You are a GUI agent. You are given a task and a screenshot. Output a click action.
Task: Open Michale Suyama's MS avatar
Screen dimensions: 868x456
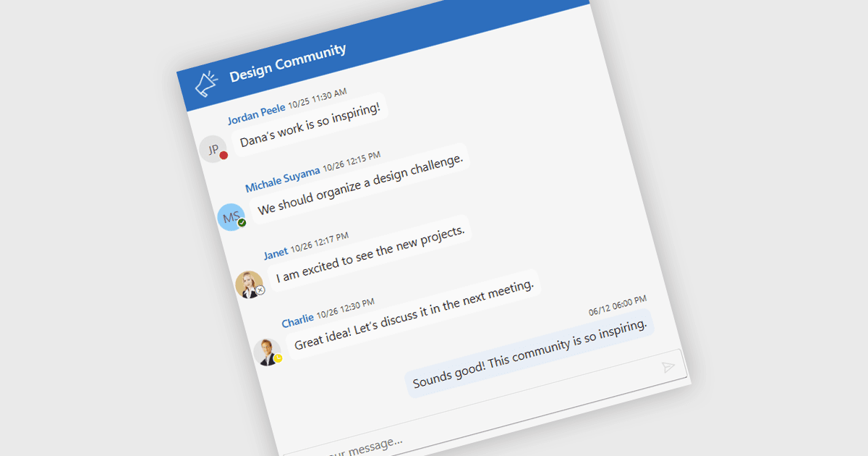point(231,216)
